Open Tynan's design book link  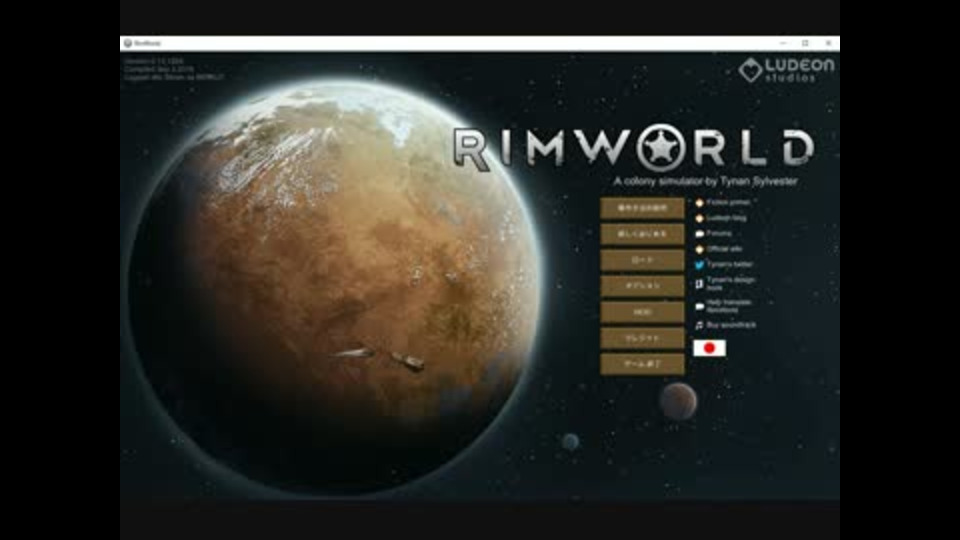pyautogui.click(x=730, y=283)
